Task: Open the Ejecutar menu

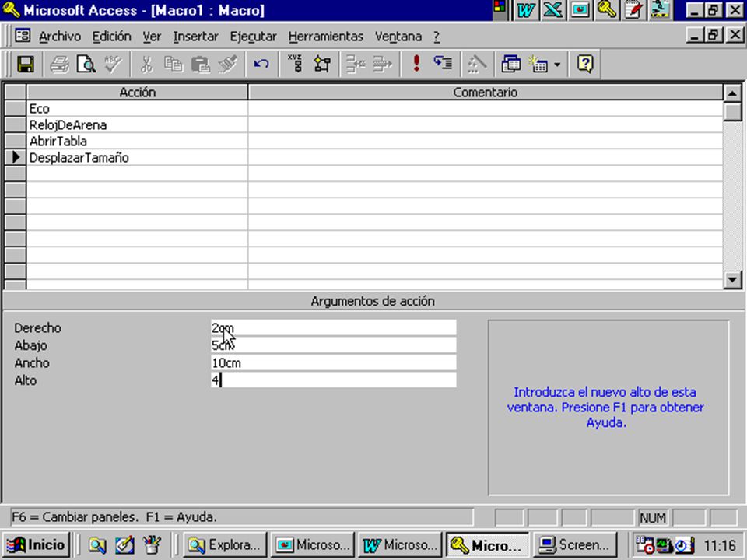Action: click(x=253, y=37)
